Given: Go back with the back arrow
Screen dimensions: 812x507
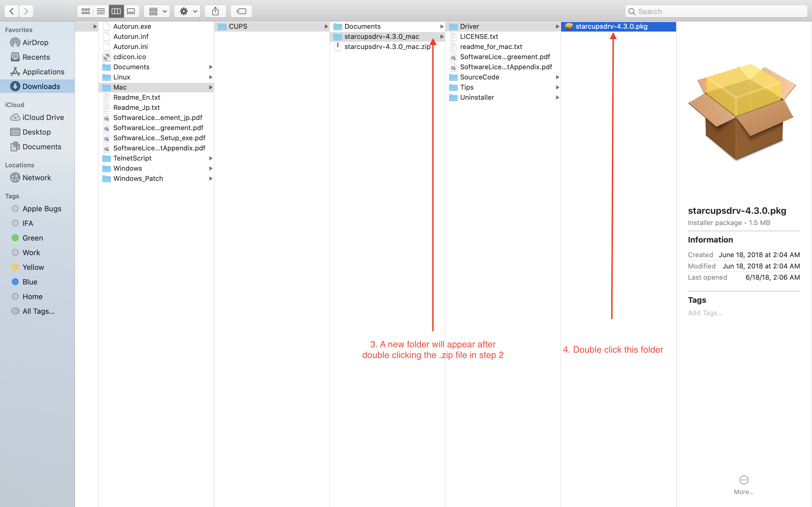Looking at the screenshot, I should pos(12,11).
